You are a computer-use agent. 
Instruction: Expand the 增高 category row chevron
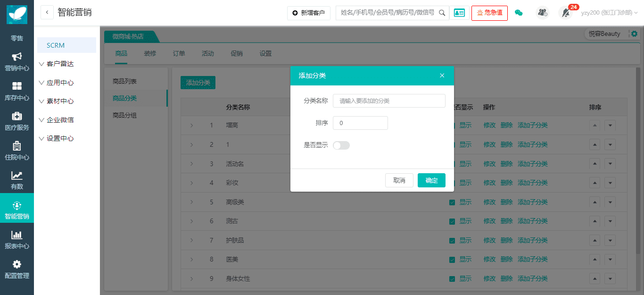pos(192,126)
